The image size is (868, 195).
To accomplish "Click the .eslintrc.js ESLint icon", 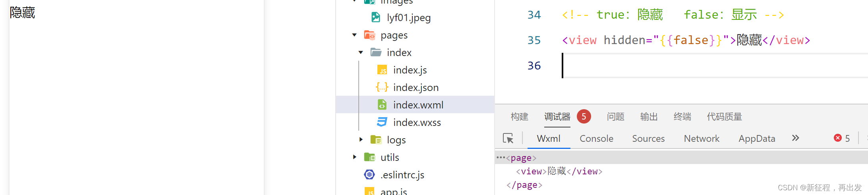I will click(x=369, y=174).
